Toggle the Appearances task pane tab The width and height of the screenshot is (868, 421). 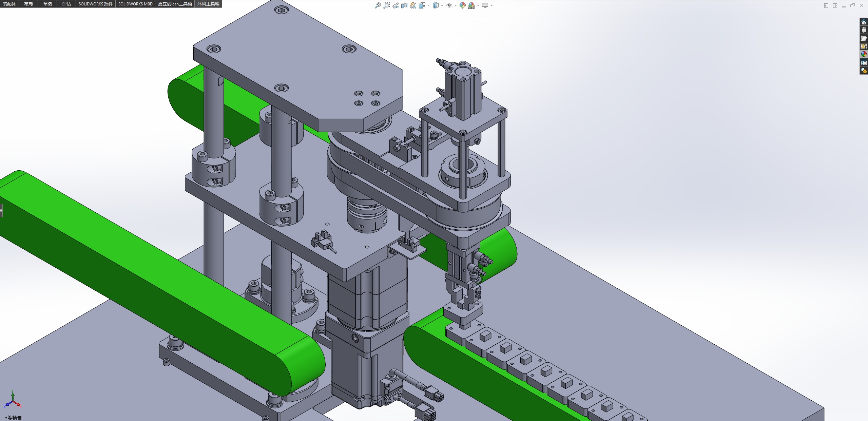point(864,54)
